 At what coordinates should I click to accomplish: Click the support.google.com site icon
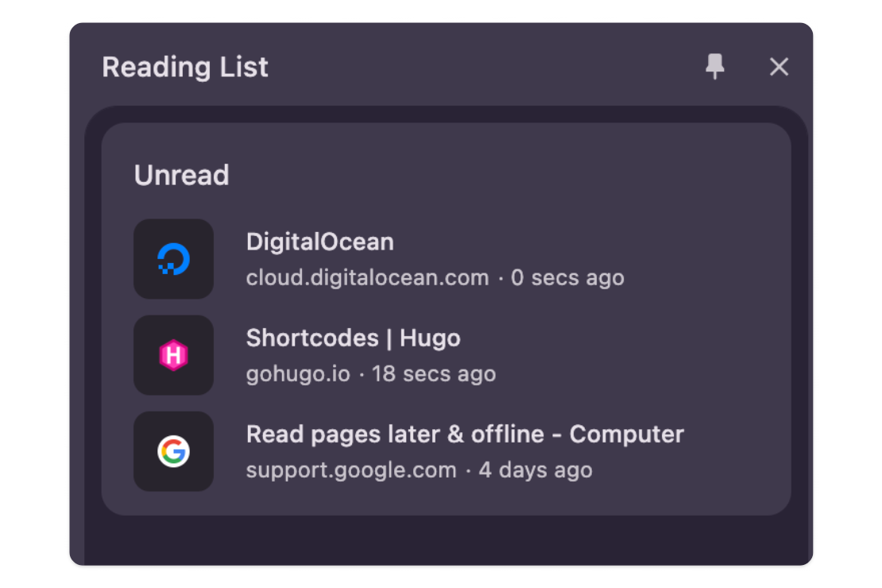(174, 451)
